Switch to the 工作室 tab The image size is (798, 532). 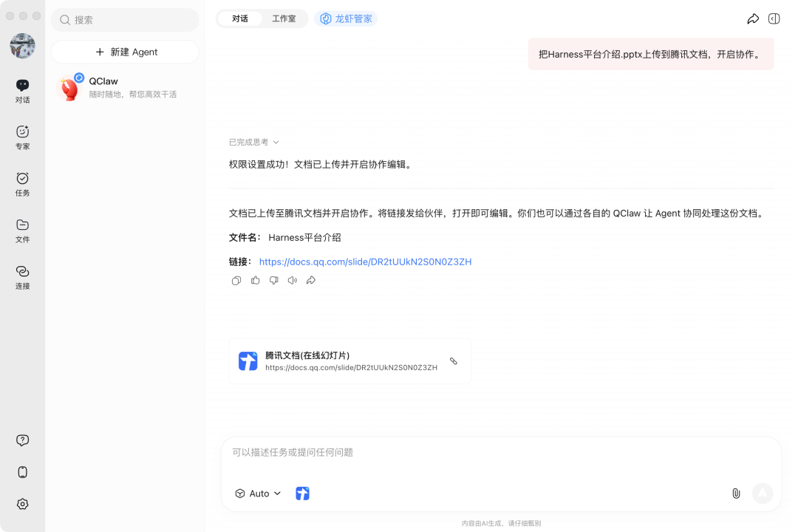(x=284, y=18)
